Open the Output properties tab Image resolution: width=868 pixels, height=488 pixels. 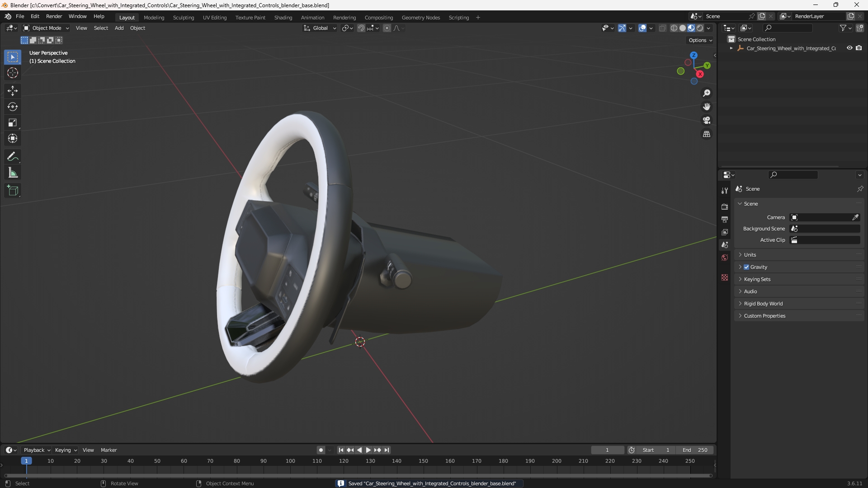pos(725,220)
